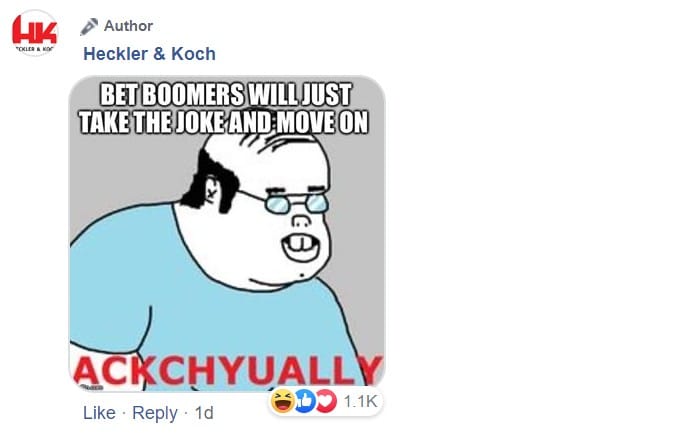Click the 1d comment timestamp
Viewport: 690px width, 433px height.
204,413
